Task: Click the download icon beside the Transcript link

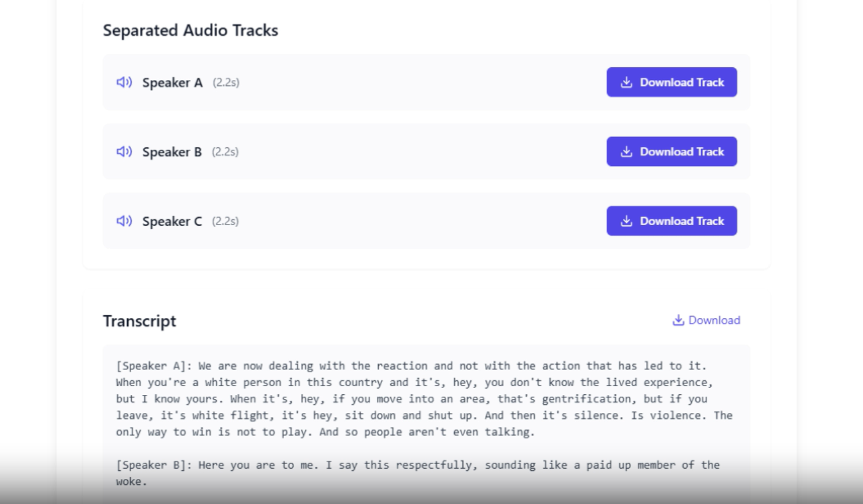Action: [678, 320]
